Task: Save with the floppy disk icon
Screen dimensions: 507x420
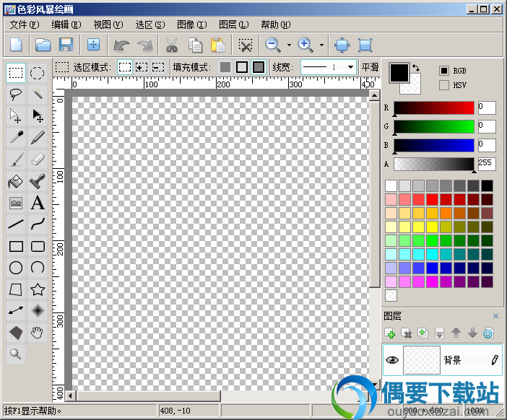Action: coord(66,45)
